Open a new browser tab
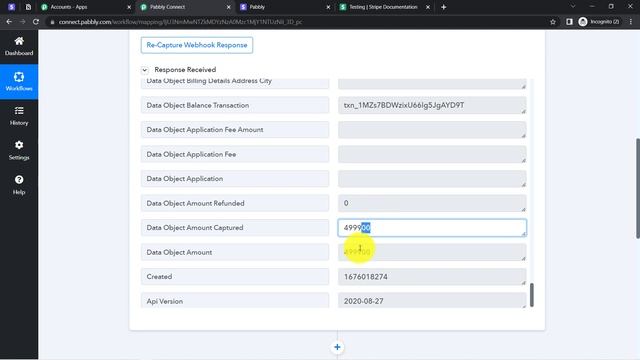The image size is (640, 360). [x=444, y=7]
